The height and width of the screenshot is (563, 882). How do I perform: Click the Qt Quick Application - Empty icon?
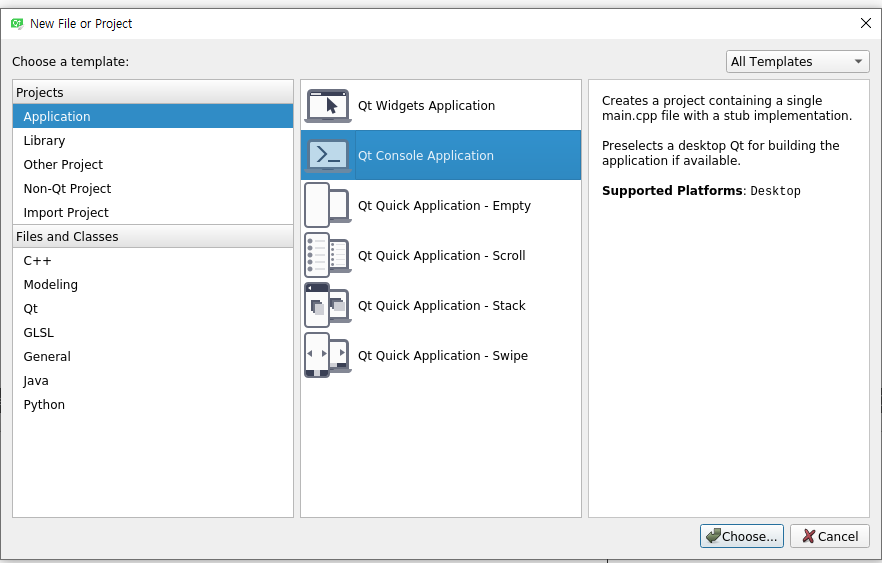coord(328,205)
